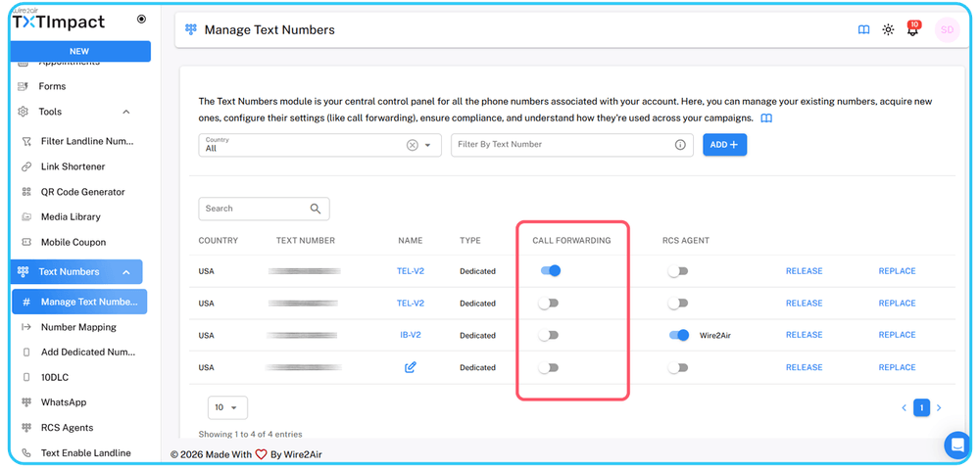Click the ADD + button
980x470 pixels.
pyautogui.click(x=724, y=145)
